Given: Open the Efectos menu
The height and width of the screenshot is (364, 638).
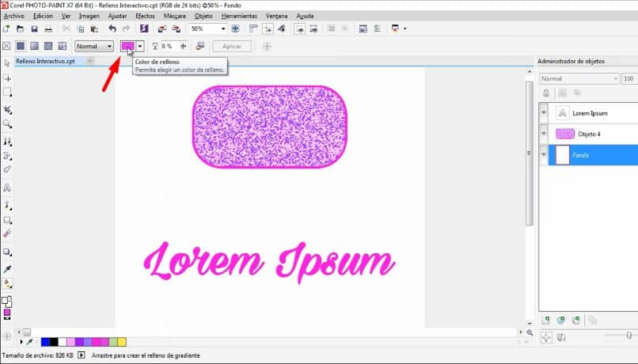Looking at the screenshot, I should click(x=146, y=16).
